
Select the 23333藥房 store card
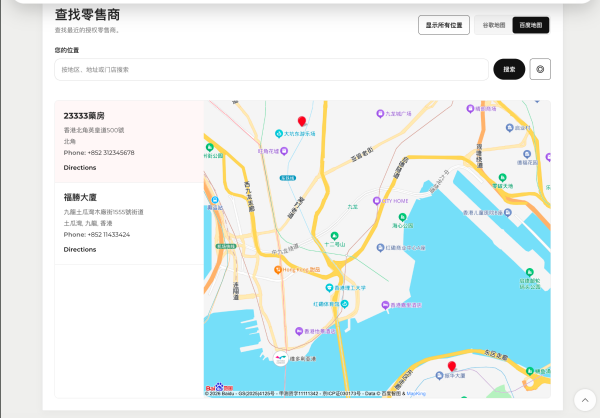point(129,142)
